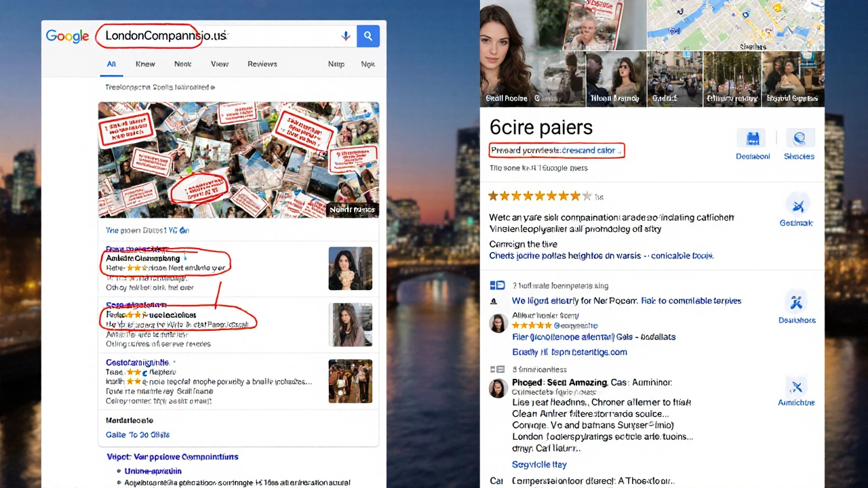
Task: Open the reviewer profile avatar in second review
Action: [x=498, y=388]
